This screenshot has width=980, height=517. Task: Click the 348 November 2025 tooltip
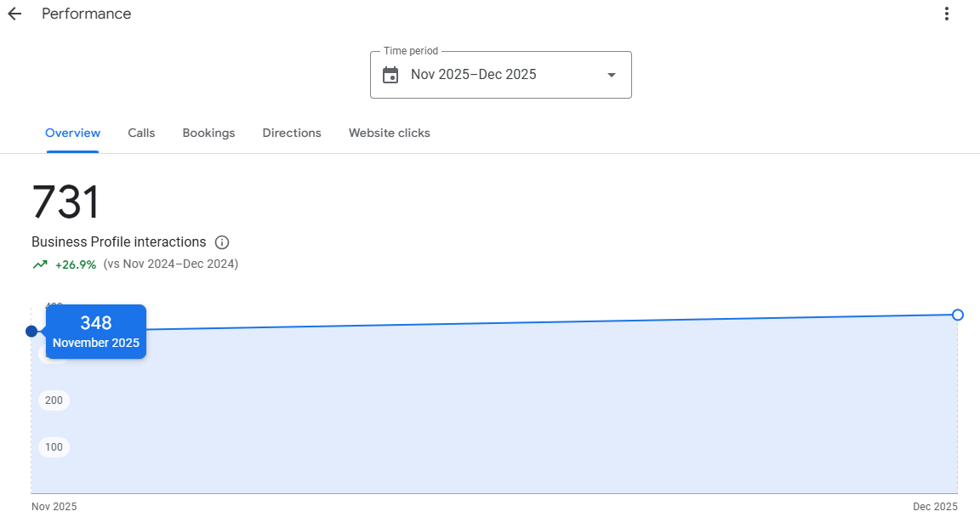96,332
